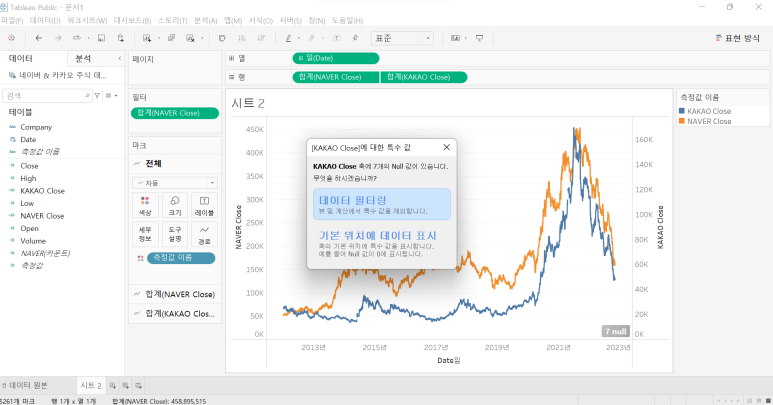
Task: Select the 시트 2 sheet tab
Action: 91,385
